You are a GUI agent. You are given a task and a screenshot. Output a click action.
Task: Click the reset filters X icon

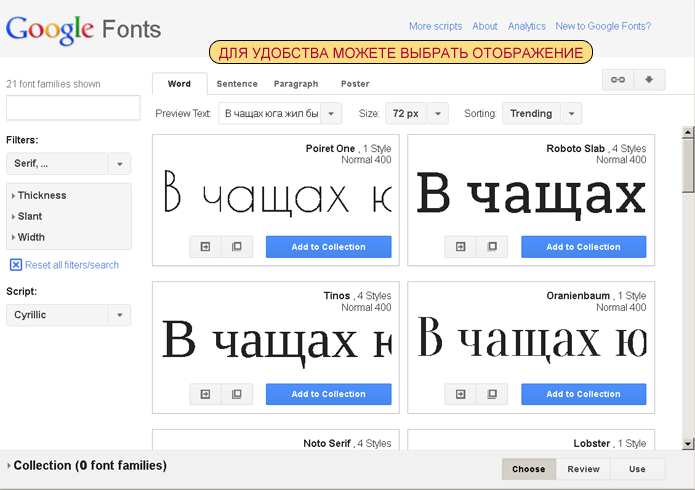(16, 265)
